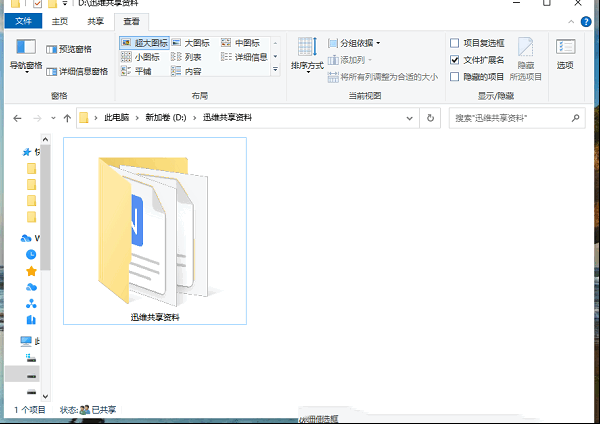Image resolution: width=600 pixels, height=424 pixels.
Task: Click the blue share nodes icon
Action: coord(31,304)
